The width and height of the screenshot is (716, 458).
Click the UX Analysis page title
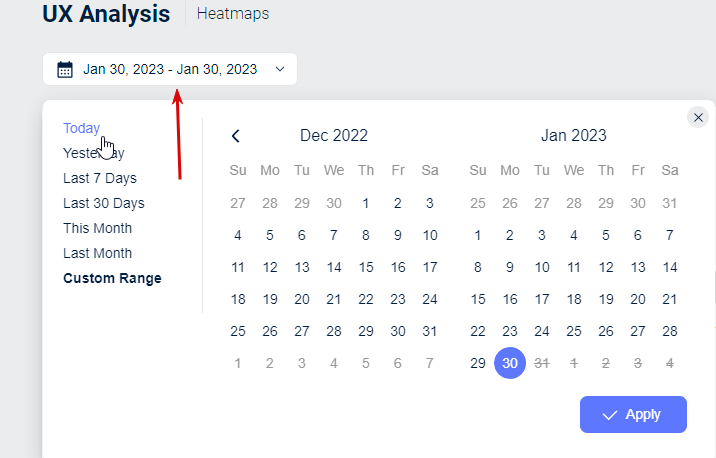[106, 14]
